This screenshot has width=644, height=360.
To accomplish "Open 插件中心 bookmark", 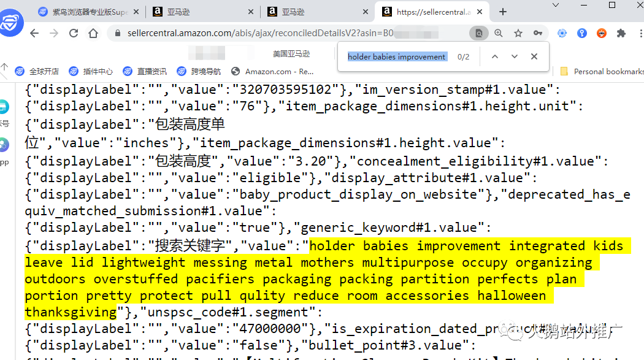I will coord(91,71).
